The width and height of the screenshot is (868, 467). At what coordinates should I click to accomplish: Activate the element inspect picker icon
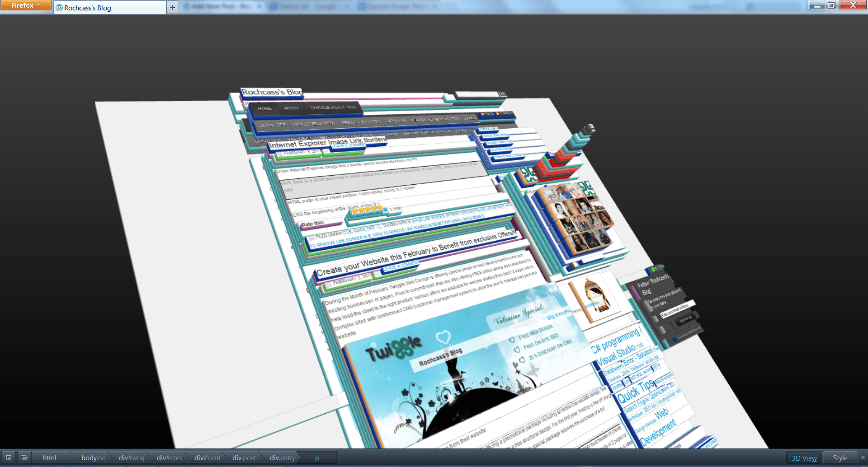[9, 458]
